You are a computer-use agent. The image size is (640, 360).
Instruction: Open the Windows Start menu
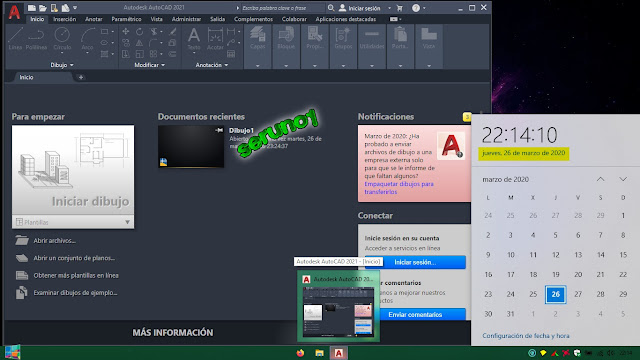[12, 353]
